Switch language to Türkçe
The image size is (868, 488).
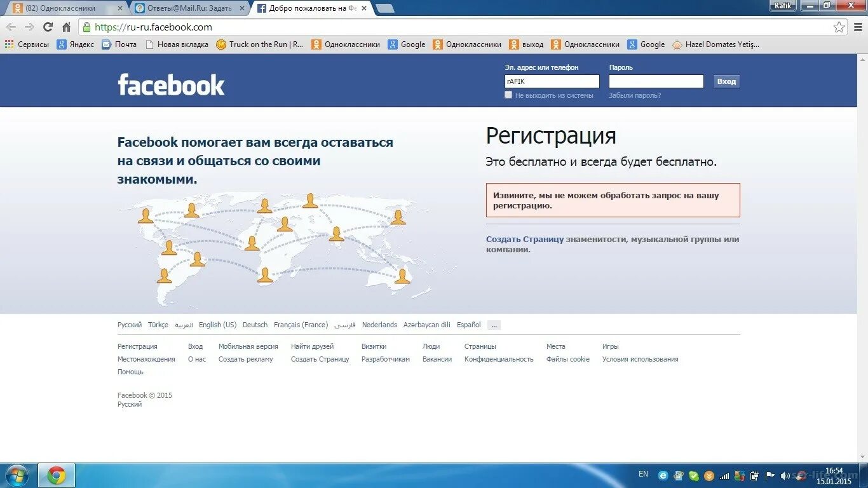pos(158,325)
